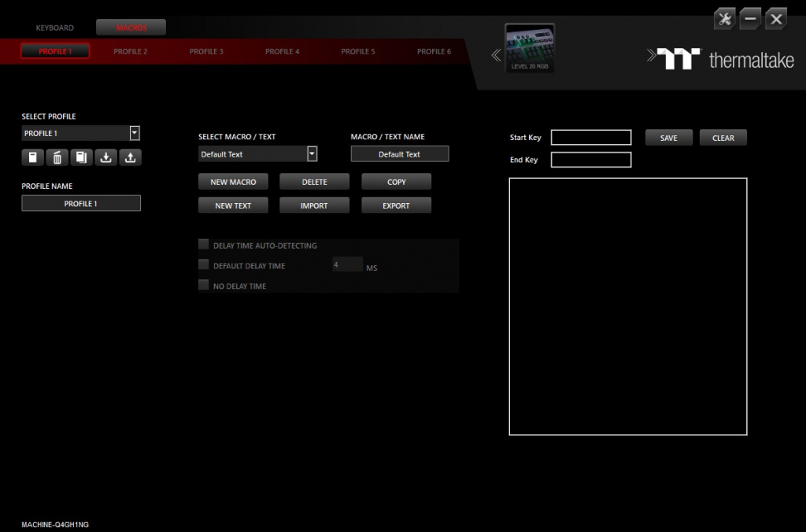Click the left double-chevron device arrow
Image resolution: width=806 pixels, height=532 pixels.
(x=496, y=55)
